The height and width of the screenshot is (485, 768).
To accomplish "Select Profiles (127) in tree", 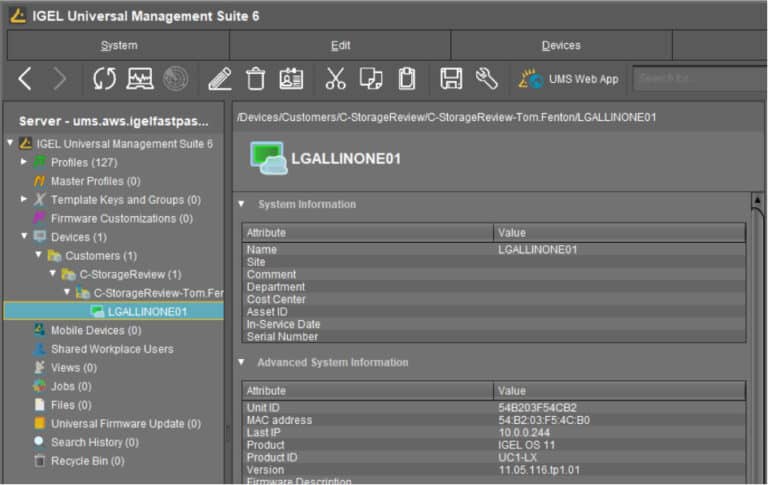I will pyautogui.click(x=84, y=163).
